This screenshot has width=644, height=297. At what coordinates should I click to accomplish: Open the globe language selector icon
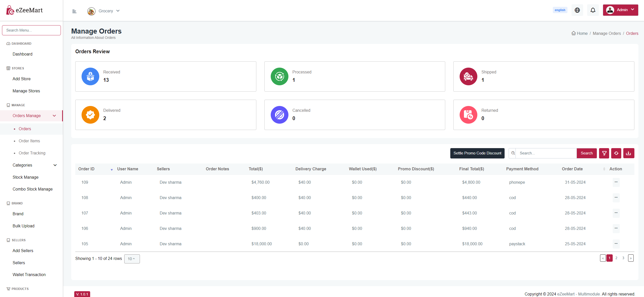[x=577, y=10]
